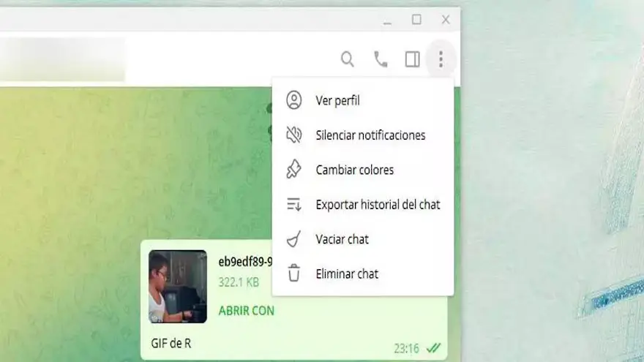Toggle the right sidebar panel icon
The height and width of the screenshot is (362, 644).
pos(412,59)
